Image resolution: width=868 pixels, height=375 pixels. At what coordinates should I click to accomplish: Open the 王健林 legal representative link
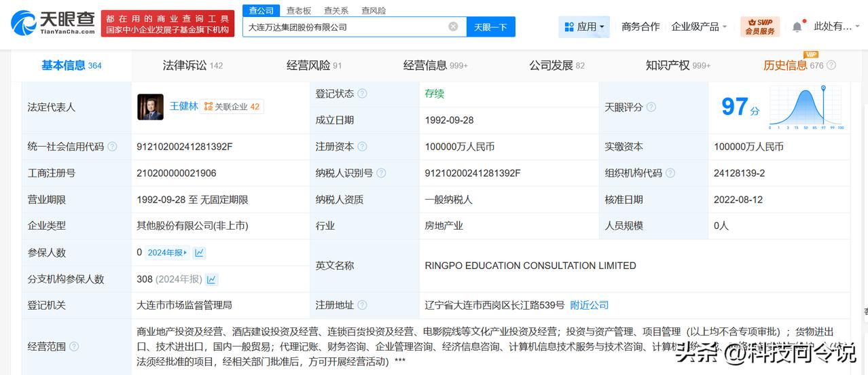pyautogui.click(x=184, y=107)
